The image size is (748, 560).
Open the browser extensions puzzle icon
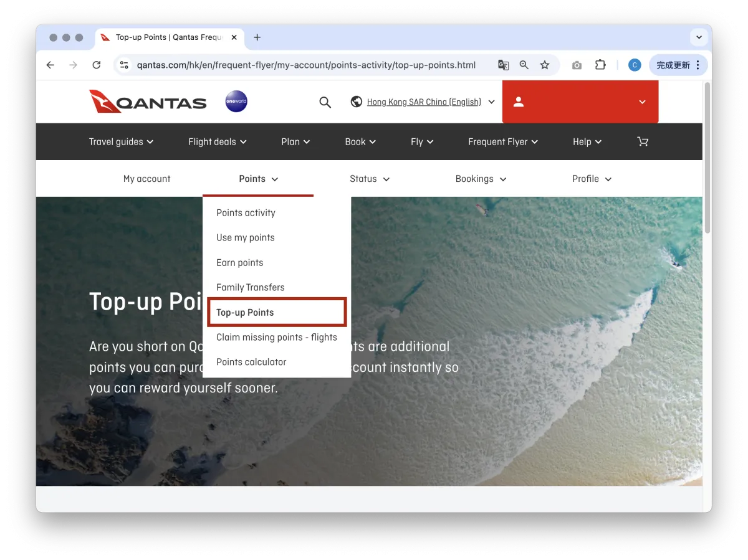[x=600, y=64]
